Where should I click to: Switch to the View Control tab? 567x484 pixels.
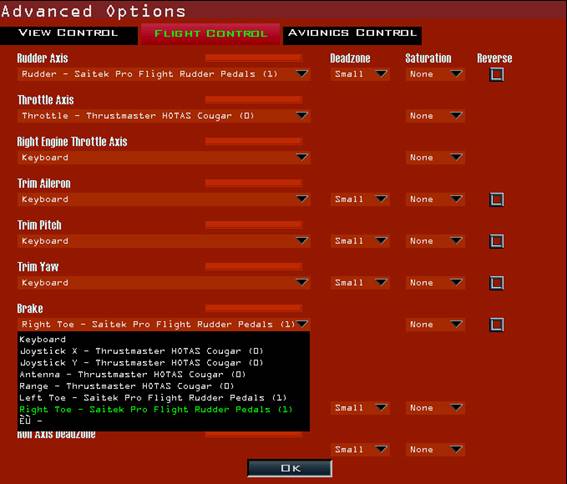(x=68, y=35)
